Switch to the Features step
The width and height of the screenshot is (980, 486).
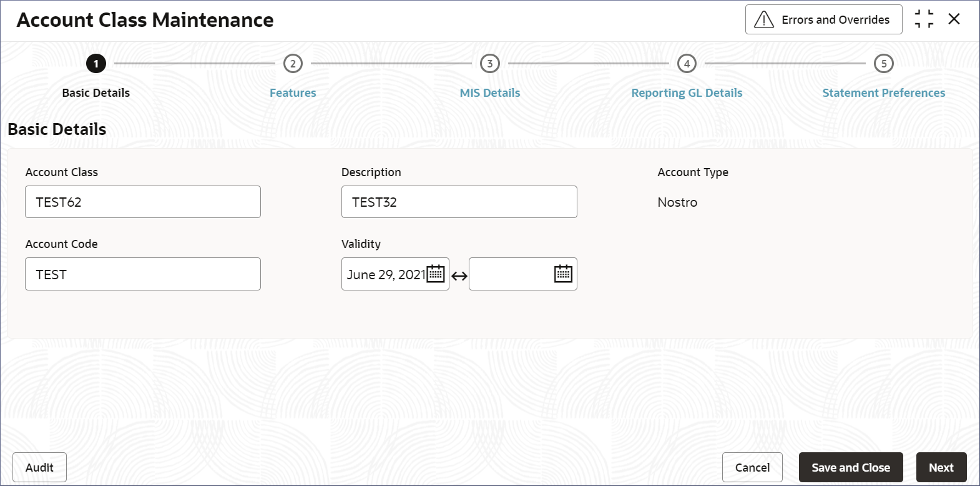(293, 92)
